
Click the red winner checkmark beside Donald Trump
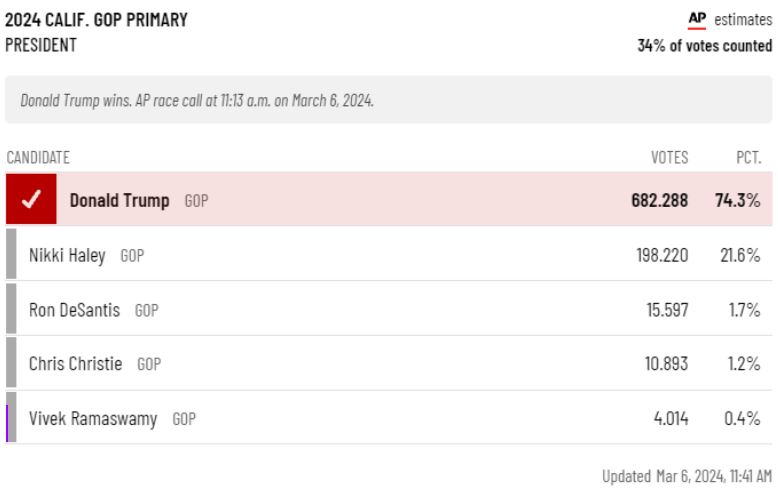click(31, 199)
